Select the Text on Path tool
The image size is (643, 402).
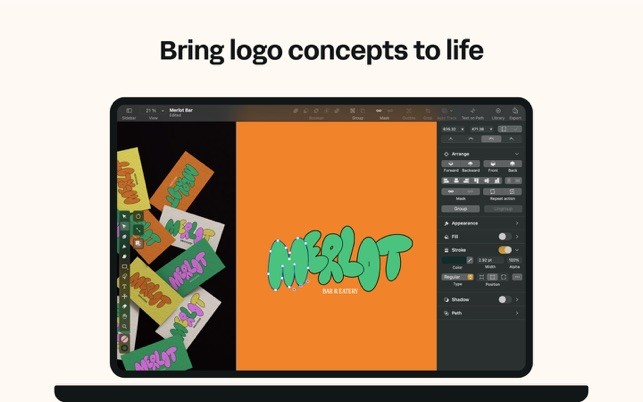(472, 111)
